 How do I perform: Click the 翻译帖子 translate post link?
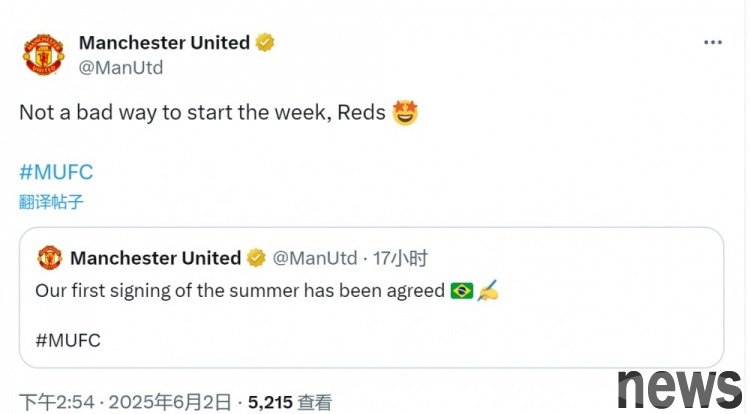[51, 202]
